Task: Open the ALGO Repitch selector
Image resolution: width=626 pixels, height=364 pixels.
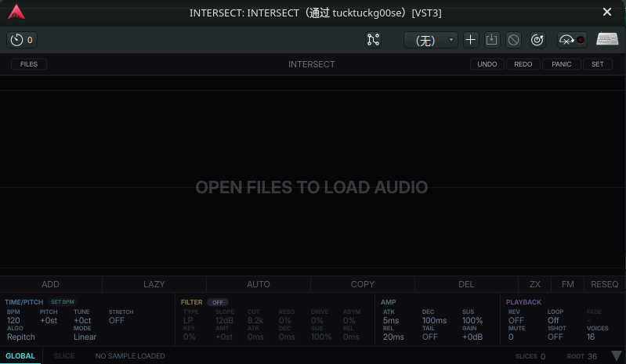Action: click(20, 337)
